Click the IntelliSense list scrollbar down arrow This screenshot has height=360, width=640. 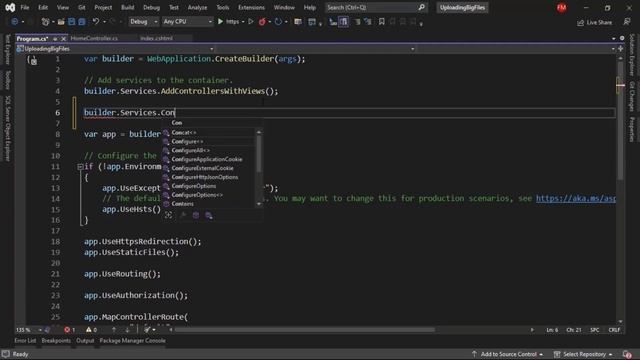point(259,204)
